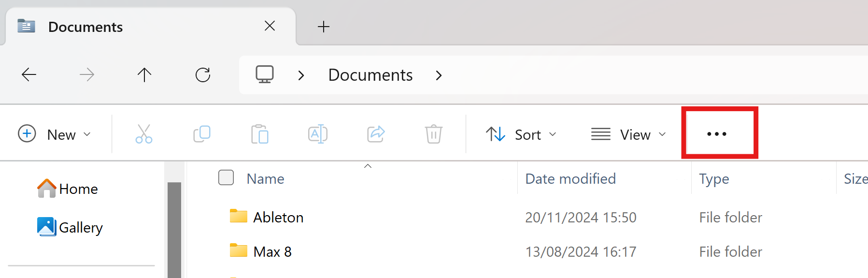Select the Max 8 folder
Viewport: 868px width, 278px height.
272,252
